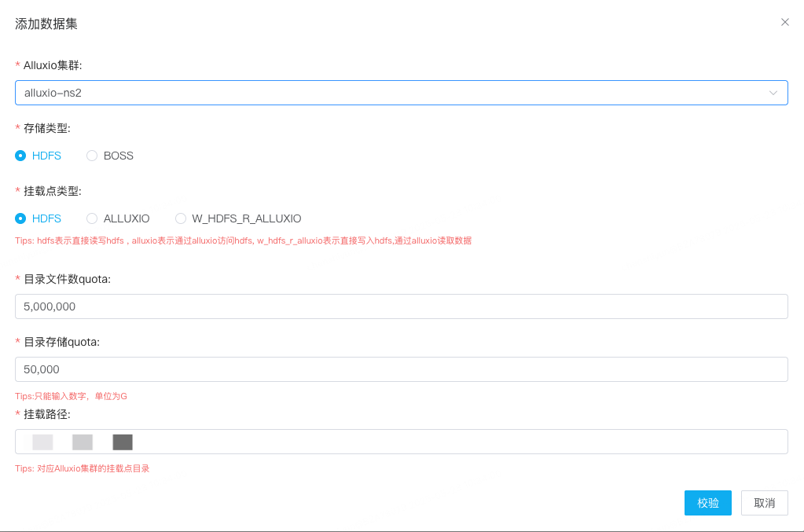804x532 pixels.
Task: Click the tip 对应Alluxio集群的挂载点目录
Action: coord(82,468)
